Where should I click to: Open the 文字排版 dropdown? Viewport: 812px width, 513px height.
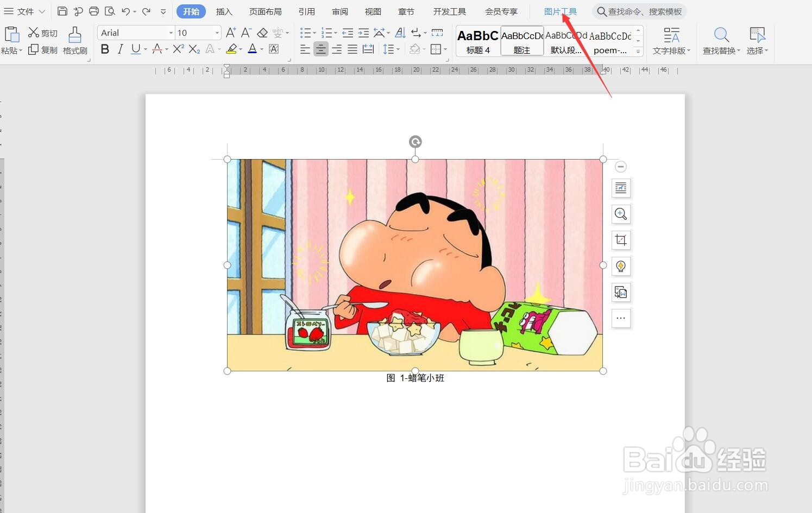pos(671,42)
